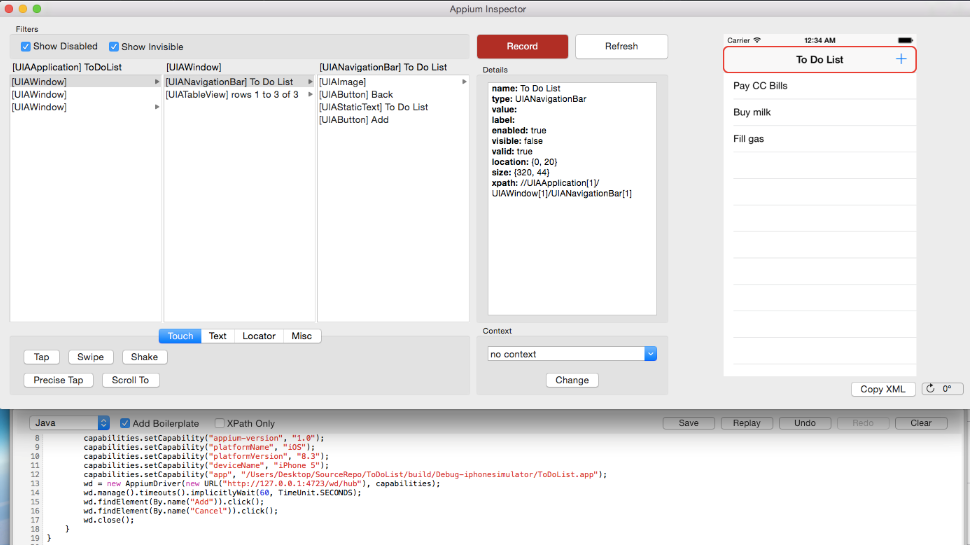Expand the third UIAWindow arrow
This screenshot has width=970, height=545.
click(x=157, y=107)
